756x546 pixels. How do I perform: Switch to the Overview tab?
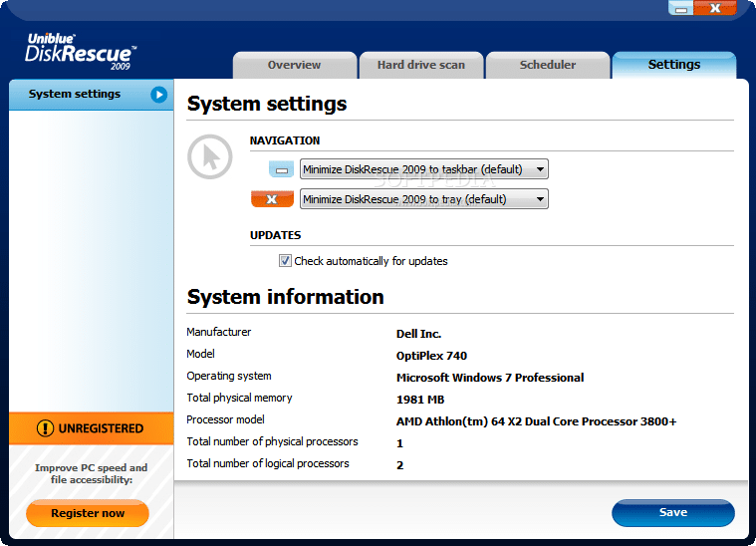point(295,65)
